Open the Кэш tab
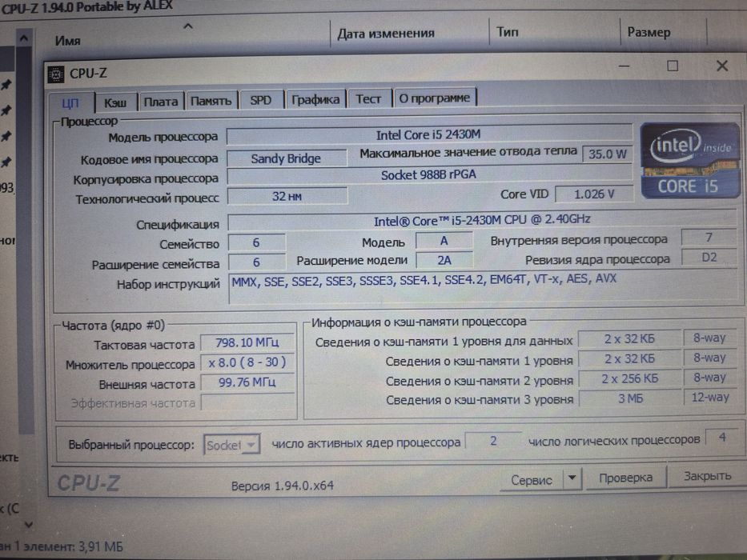The image size is (747, 560). click(116, 102)
